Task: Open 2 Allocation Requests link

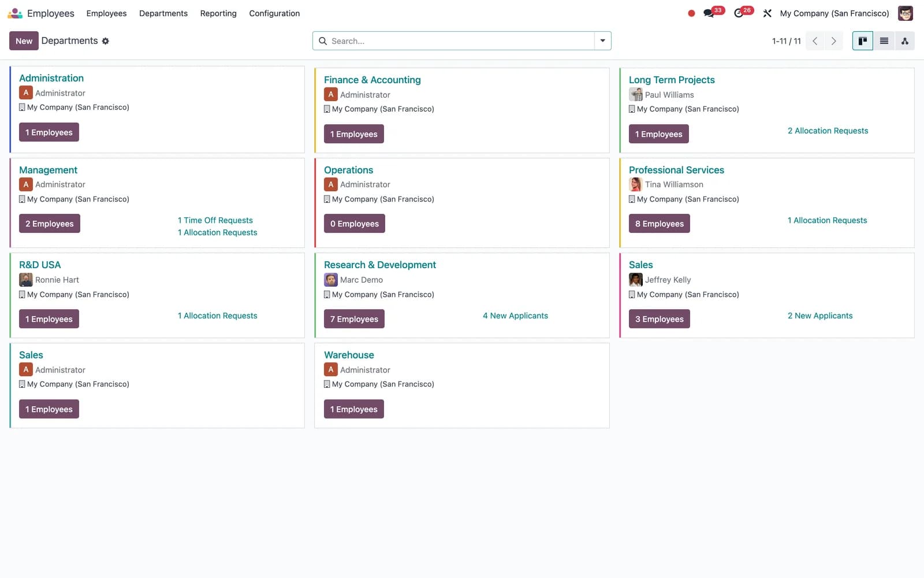Action: 828,131
